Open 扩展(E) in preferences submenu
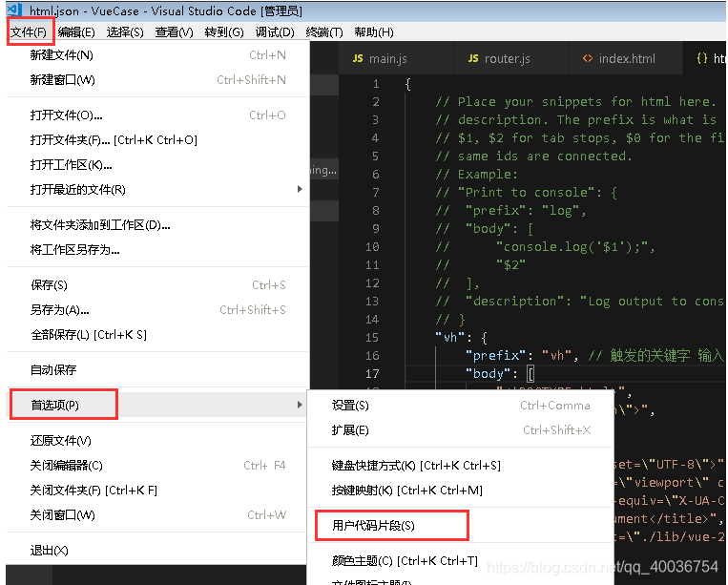Viewport: 728px width, 585px height. click(461, 430)
